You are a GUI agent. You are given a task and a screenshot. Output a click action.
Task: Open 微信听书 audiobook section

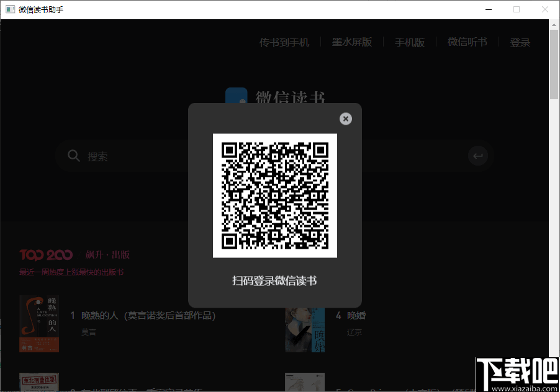[467, 42]
